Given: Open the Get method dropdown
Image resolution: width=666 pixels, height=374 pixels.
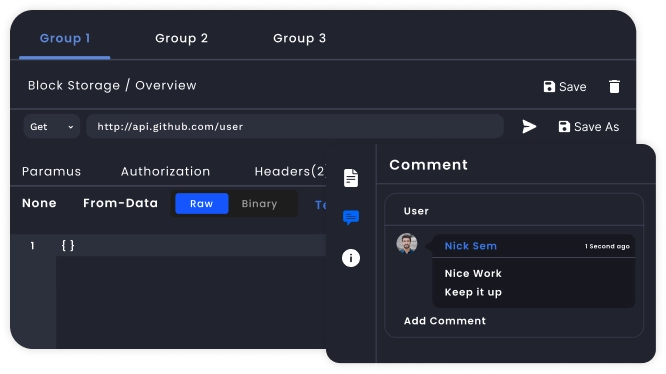Looking at the screenshot, I should coord(52,127).
